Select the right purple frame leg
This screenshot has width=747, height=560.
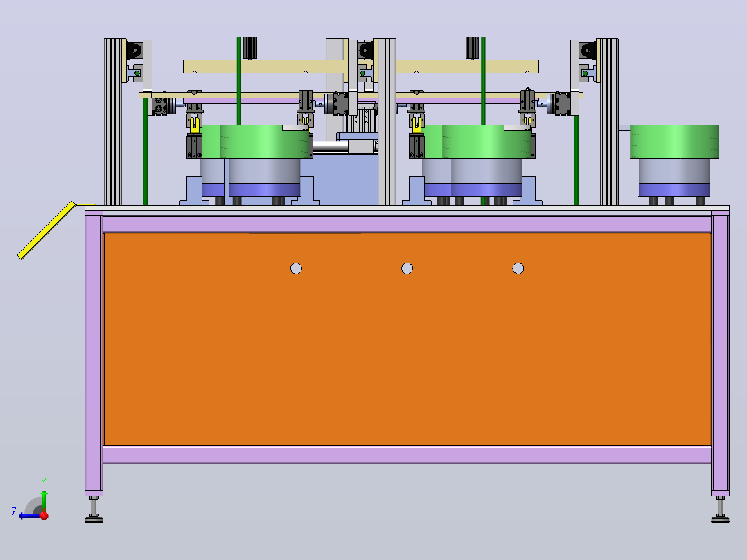click(720, 353)
